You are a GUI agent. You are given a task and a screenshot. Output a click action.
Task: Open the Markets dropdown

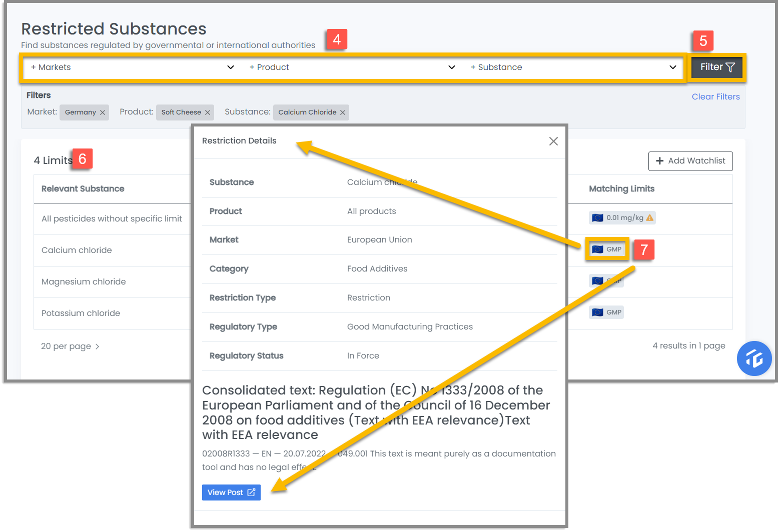coord(132,67)
